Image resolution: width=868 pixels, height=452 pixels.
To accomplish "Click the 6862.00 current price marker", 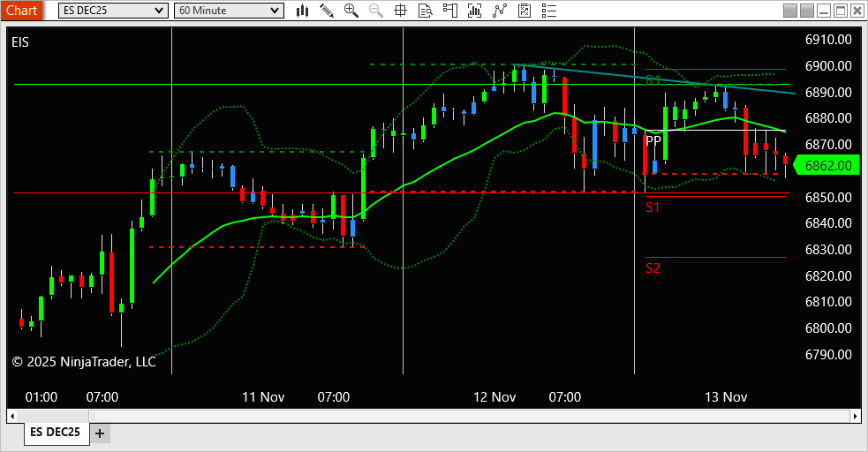I will pos(827,165).
